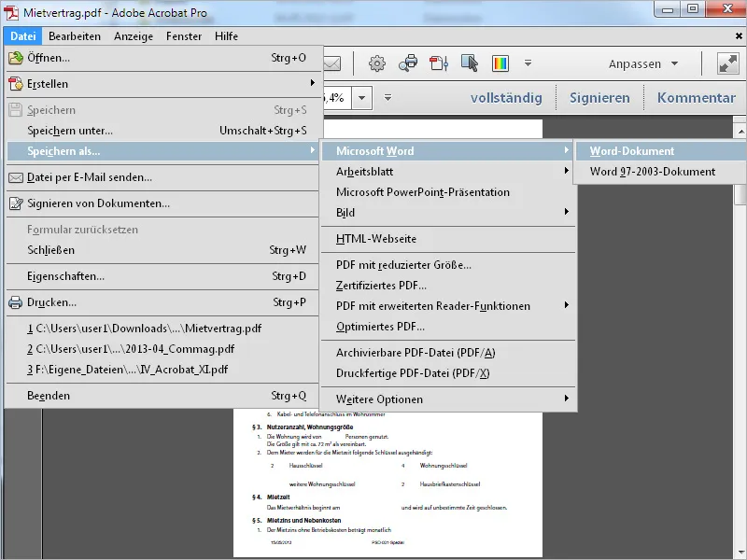Select Optimiertes PDF option

pyautogui.click(x=448, y=327)
